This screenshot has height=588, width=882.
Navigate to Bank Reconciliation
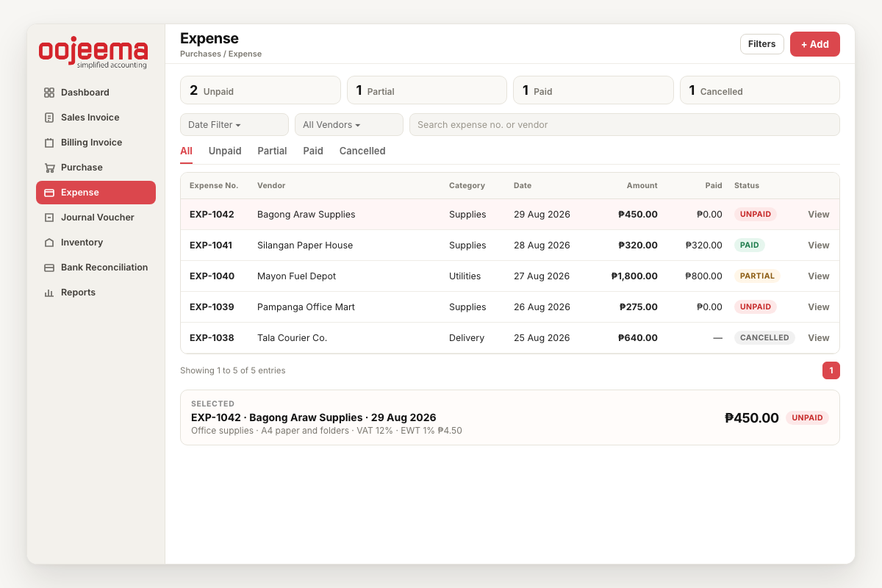click(96, 268)
